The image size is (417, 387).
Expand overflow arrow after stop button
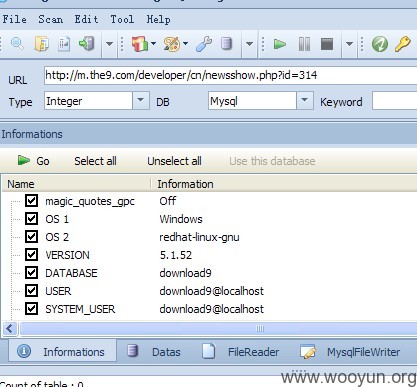[x=349, y=44]
